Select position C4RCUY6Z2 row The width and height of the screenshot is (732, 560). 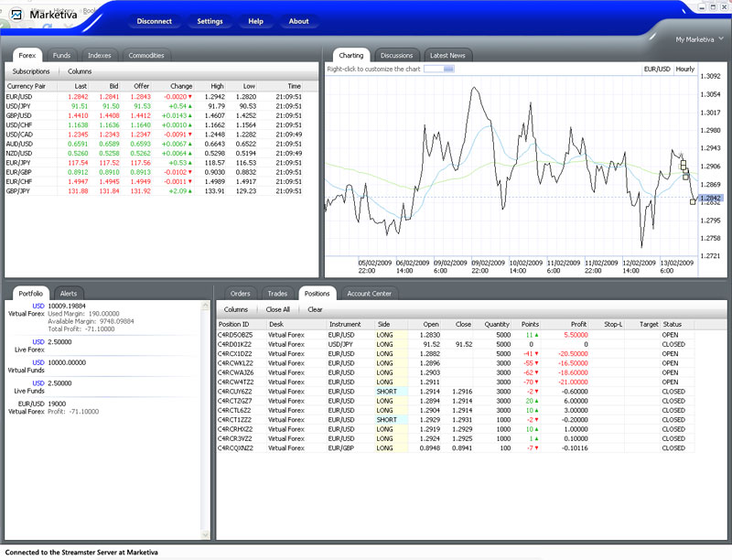[456, 391]
